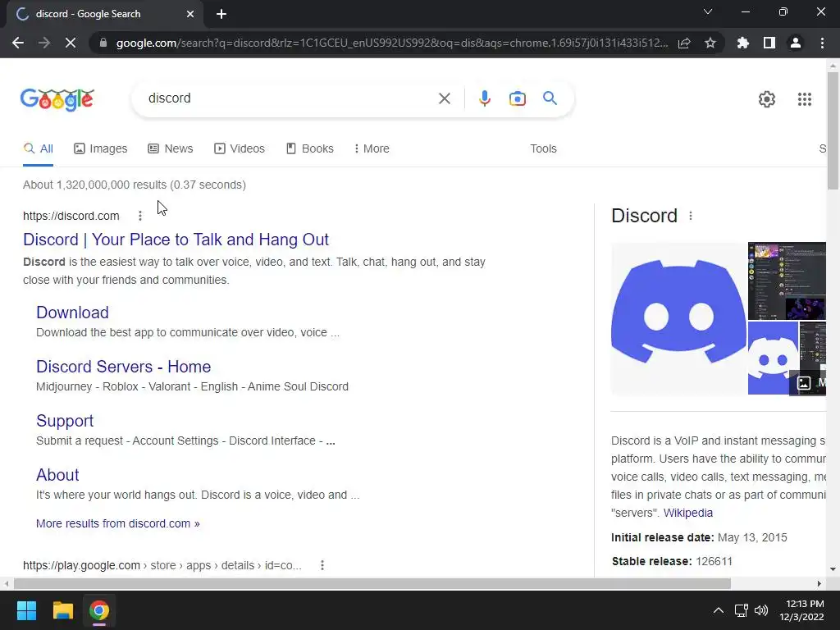Open volume speaker tray icon
This screenshot has width=840, height=630.
760,610
